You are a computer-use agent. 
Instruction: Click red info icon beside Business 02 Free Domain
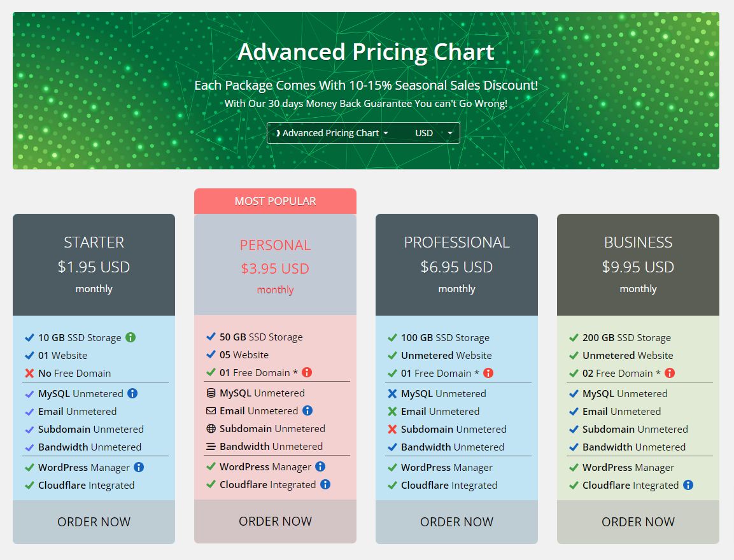click(670, 373)
